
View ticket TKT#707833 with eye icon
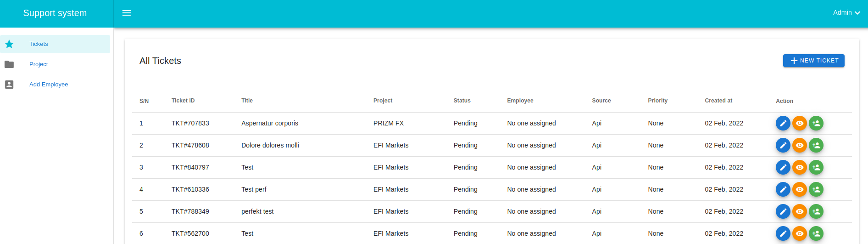tap(799, 123)
